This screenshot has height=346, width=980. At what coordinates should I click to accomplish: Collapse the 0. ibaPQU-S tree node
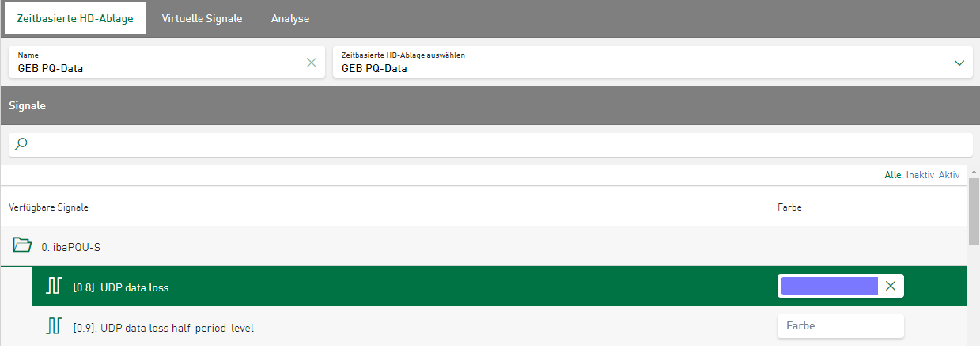pos(71,247)
